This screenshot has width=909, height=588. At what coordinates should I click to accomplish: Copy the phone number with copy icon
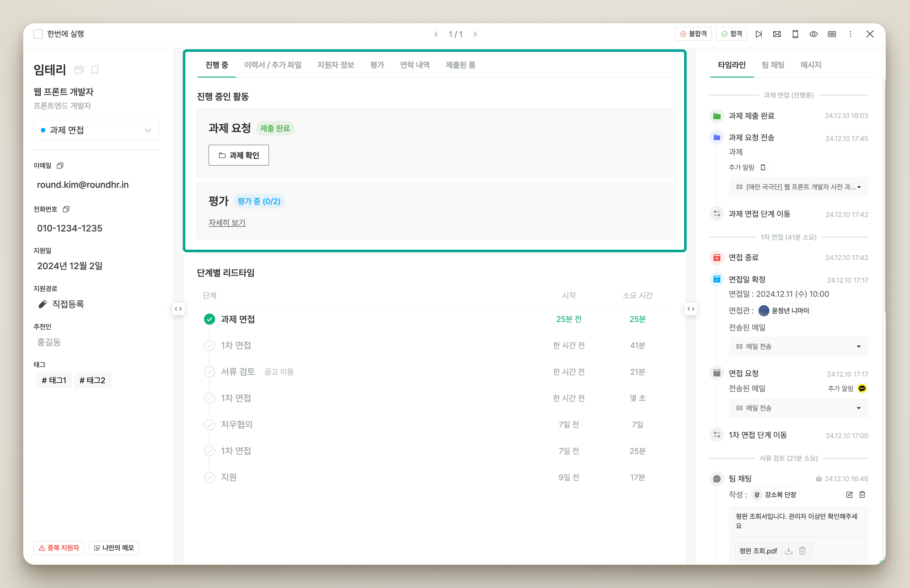pos(66,209)
